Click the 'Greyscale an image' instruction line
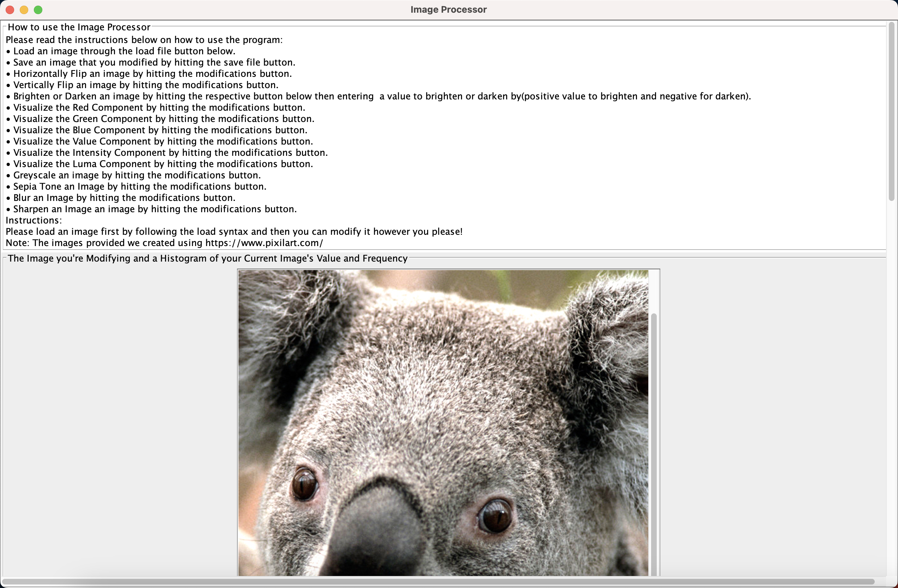 click(x=134, y=175)
